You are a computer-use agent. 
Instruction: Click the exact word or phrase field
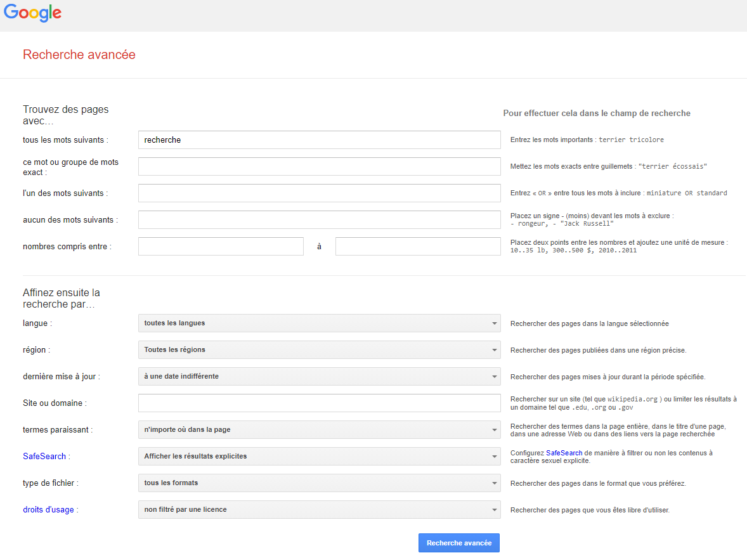click(319, 166)
